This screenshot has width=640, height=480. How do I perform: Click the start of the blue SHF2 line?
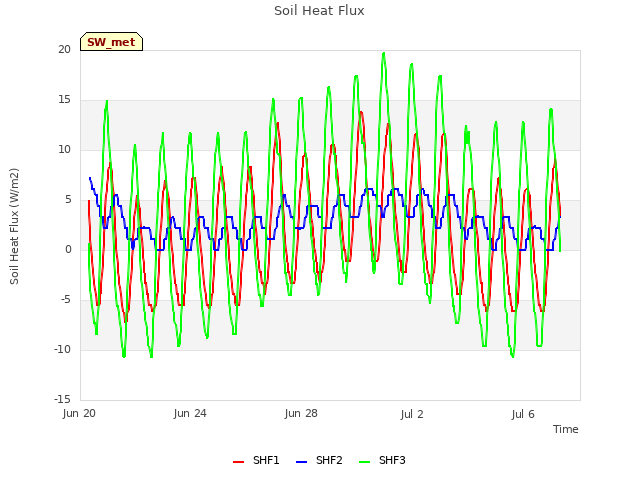(90, 178)
